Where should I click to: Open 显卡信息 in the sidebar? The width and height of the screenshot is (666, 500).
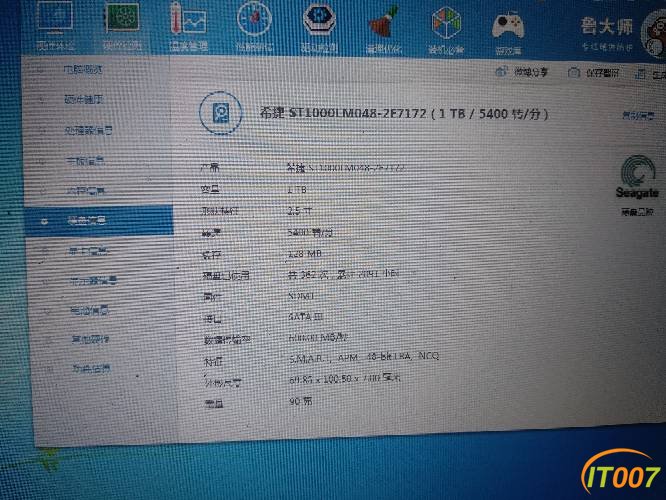pyautogui.click(x=88, y=251)
